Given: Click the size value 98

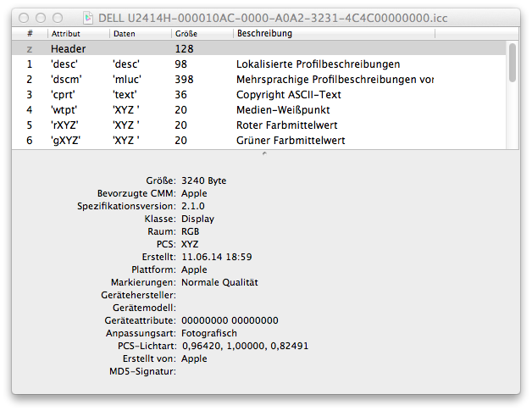Looking at the screenshot, I should pyautogui.click(x=180, y=64).
